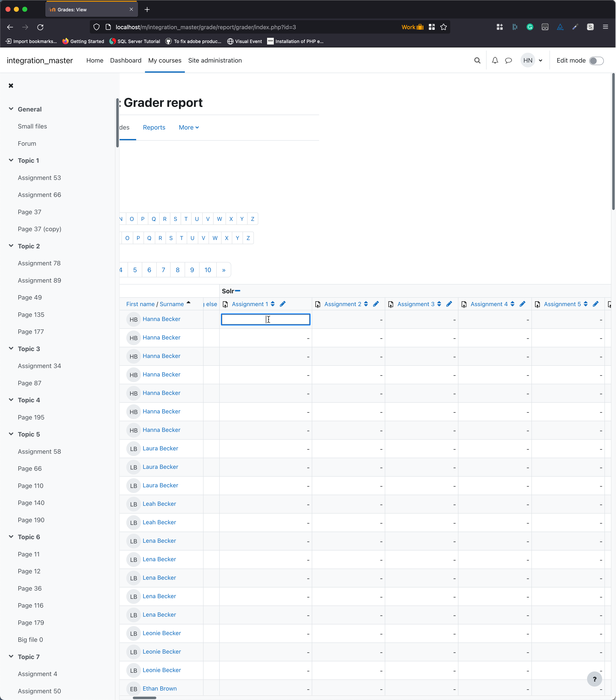
Task: Open Page 37 (copy) in course index
Action: point(40,229)
